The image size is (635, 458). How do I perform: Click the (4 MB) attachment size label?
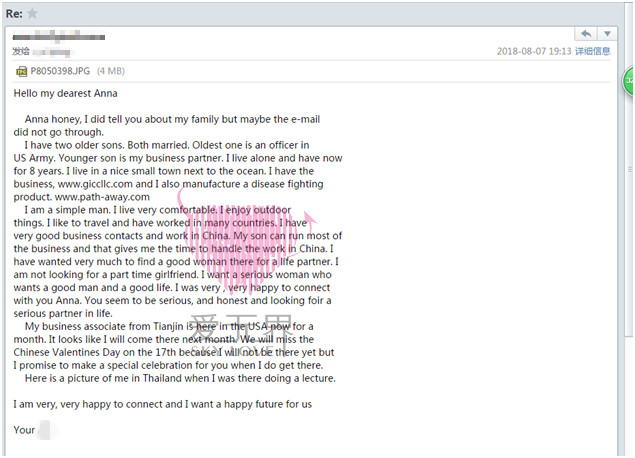[111, 71]
